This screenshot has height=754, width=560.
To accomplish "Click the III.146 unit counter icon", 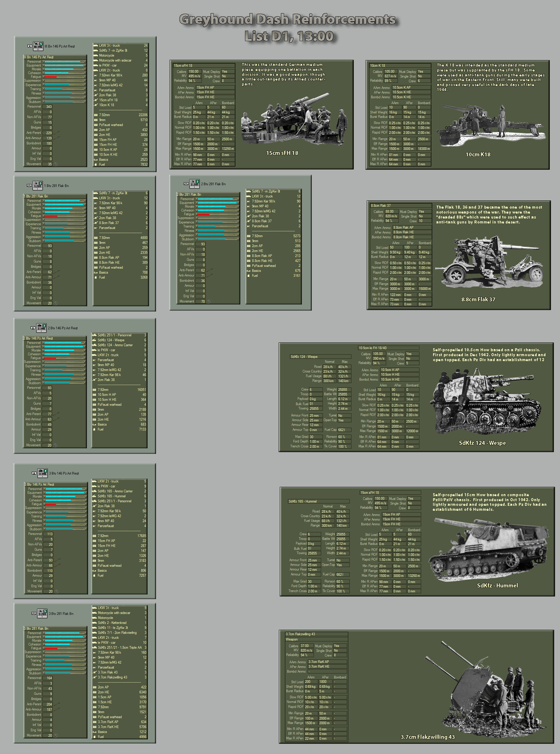I will (x=38, y=46).
